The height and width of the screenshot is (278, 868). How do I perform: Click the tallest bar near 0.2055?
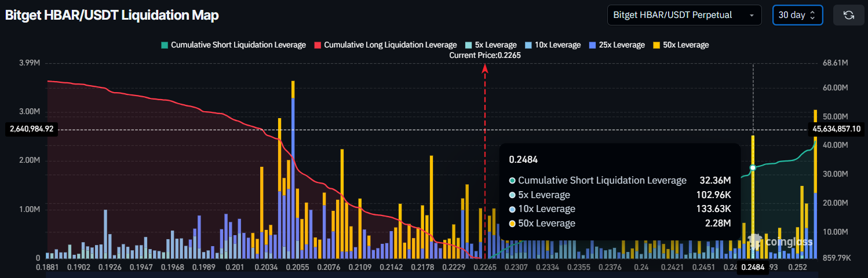(x=293, y=174)
